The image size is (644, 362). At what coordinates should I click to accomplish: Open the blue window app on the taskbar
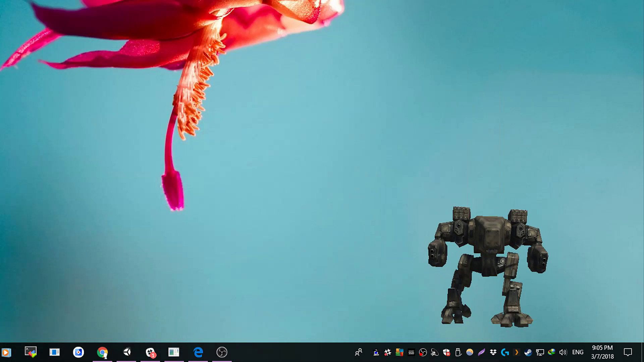click(x=54, y=352)
